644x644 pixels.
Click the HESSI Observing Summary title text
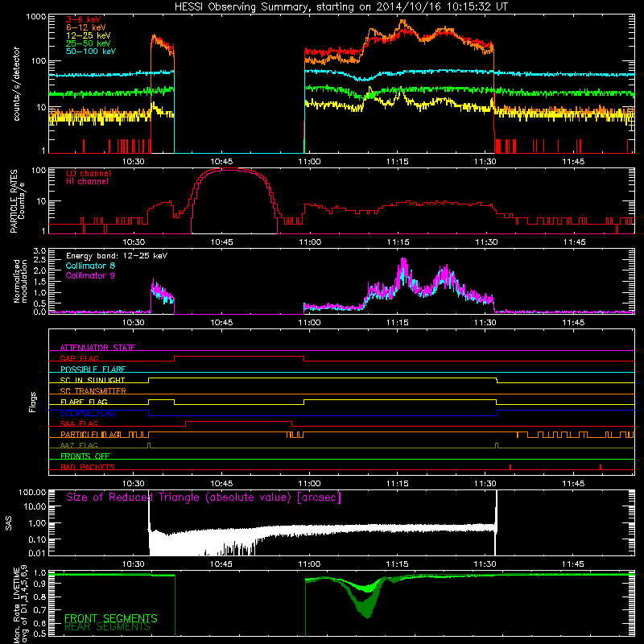point(341,6)
